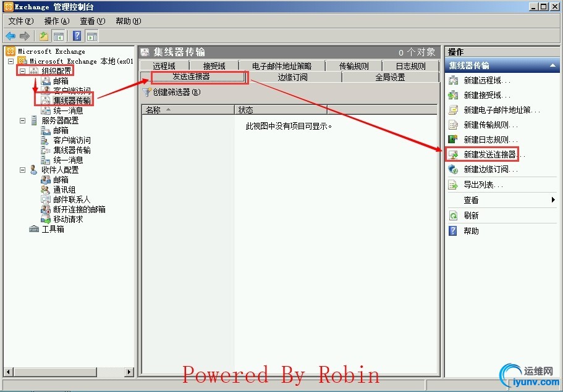Viewport: 563px width, 392px height.
Task: Click the 帮助 icon in actions pane
Action: (x=453, y=231)
